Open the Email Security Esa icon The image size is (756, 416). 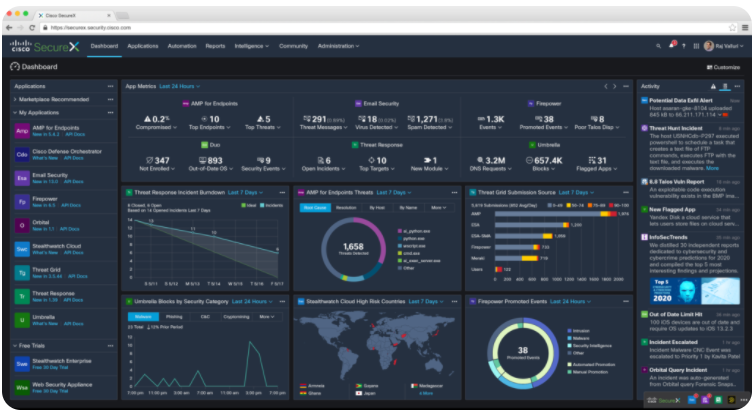pos(22,178)
